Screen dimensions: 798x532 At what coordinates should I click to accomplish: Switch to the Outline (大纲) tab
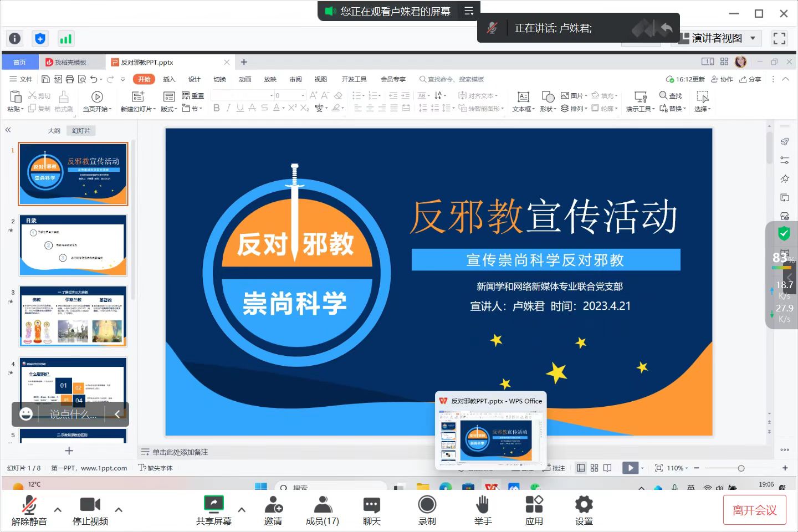[54, 131]
